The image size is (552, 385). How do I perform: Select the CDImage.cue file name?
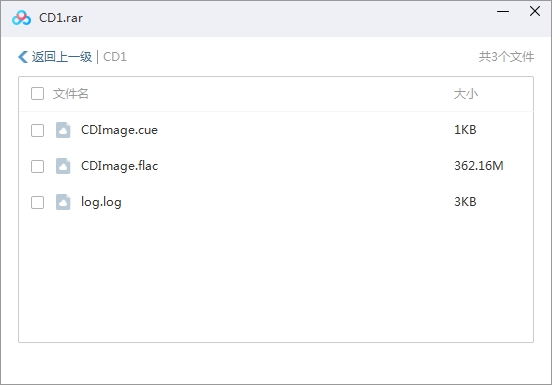pos(119,130)
